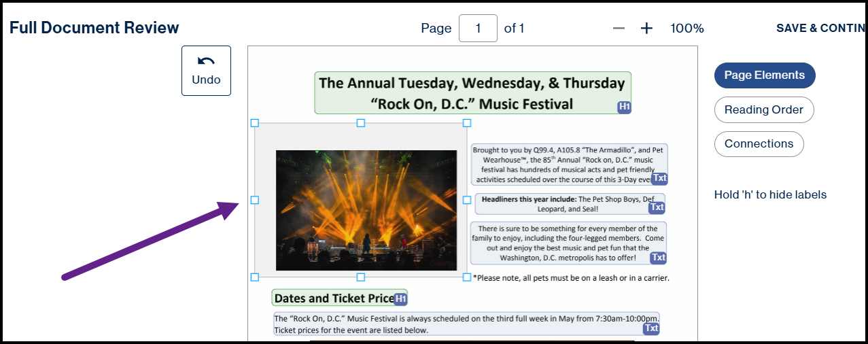This screenshot has width=868, height=344.
Task: Click the middle-right handle of the image selection
Action: point(467,200)
